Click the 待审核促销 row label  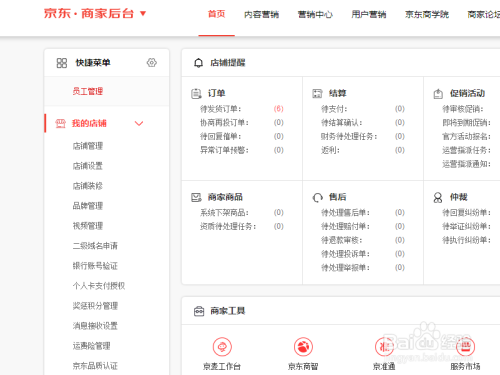pyautogui.click(x=462, y=109)
